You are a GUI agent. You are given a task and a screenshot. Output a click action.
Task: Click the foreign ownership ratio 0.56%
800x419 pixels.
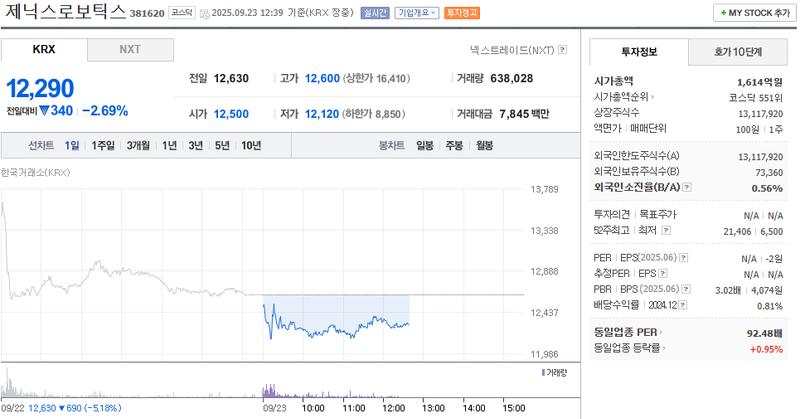(x=767, y=188)
